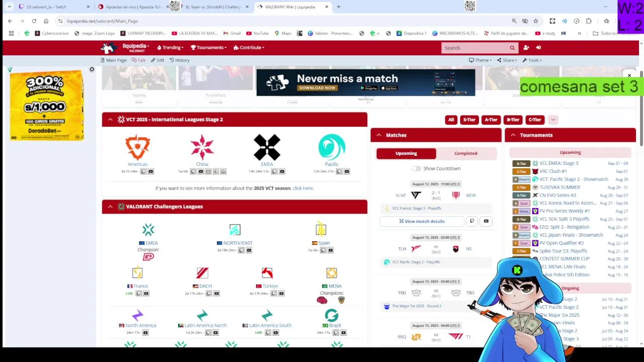
Task: Switch to Upcoming matches tab
Action: click(x=406, y=153)
